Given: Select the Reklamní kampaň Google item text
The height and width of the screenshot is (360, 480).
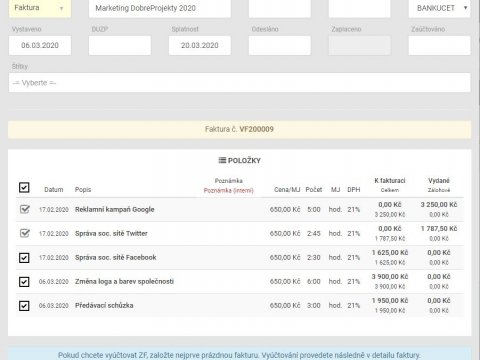Looking at the screenshot, I should [x=115, y=209].
